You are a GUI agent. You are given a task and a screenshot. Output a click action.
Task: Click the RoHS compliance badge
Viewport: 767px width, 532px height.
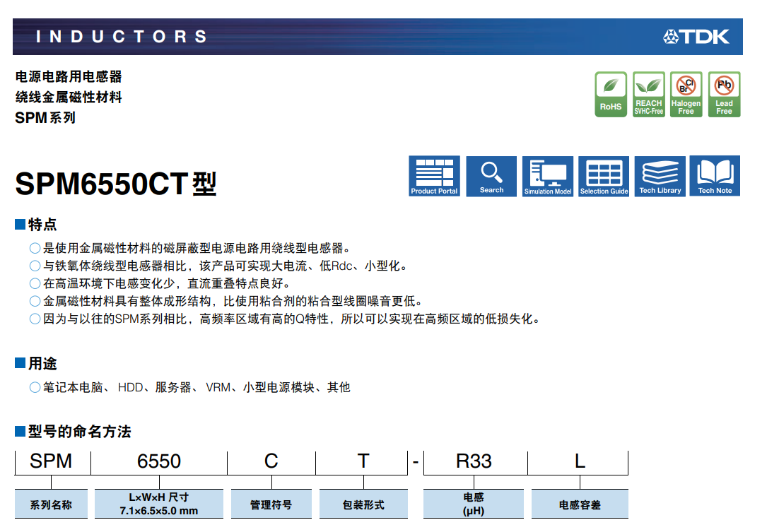tap(611, 94)
